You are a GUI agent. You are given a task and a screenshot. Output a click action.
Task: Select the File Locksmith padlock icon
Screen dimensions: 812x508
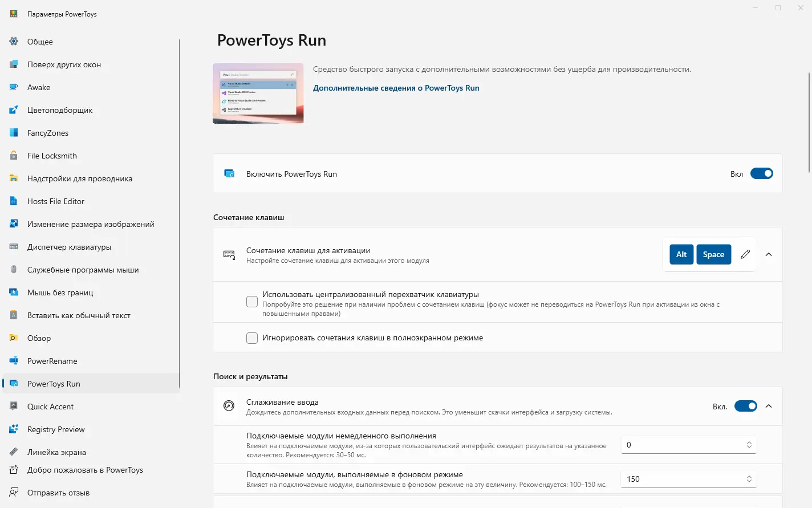tap(14, 156)
